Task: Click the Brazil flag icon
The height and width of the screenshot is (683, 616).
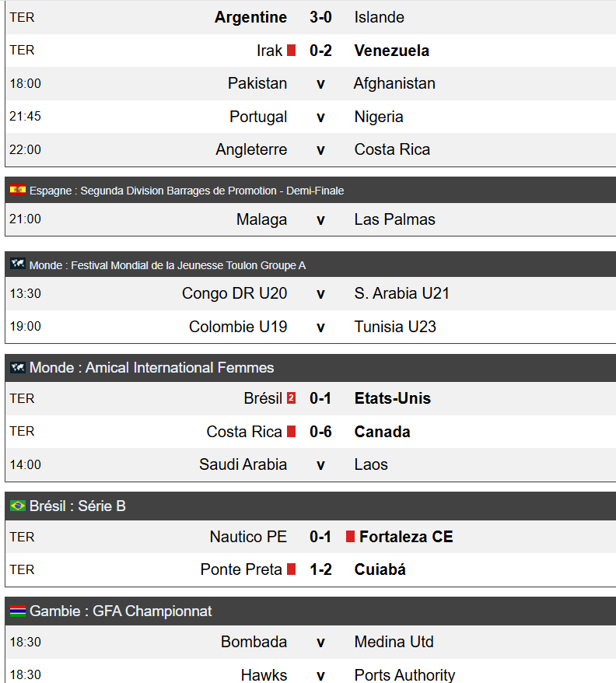Action: pyautogui.click(x=18, y=506)
